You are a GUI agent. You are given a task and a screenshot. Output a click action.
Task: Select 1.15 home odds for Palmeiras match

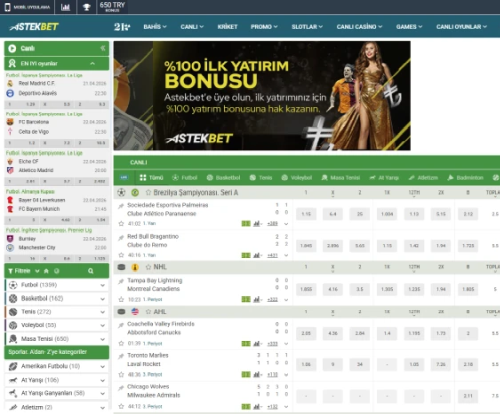(306, 214)
